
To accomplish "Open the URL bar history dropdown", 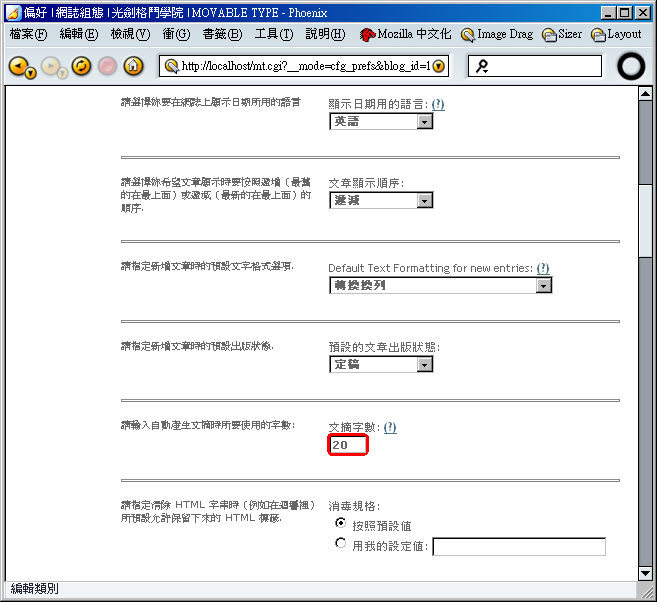I will [439, 66].
